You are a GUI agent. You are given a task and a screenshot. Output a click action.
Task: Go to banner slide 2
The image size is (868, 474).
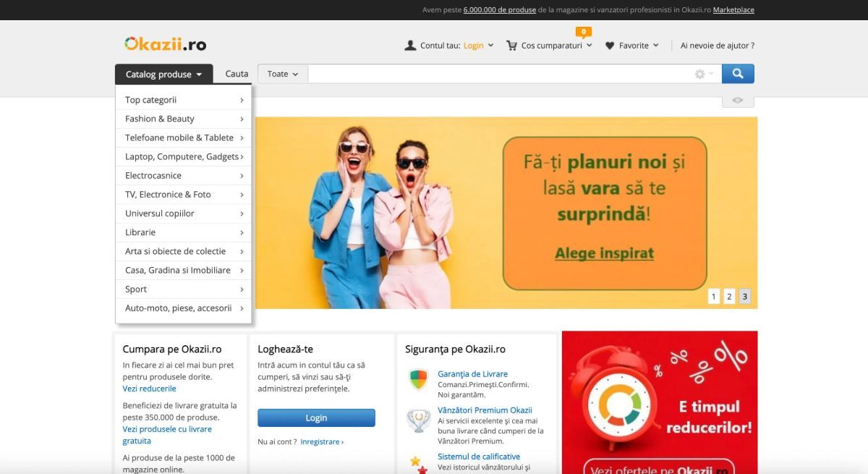729,296
